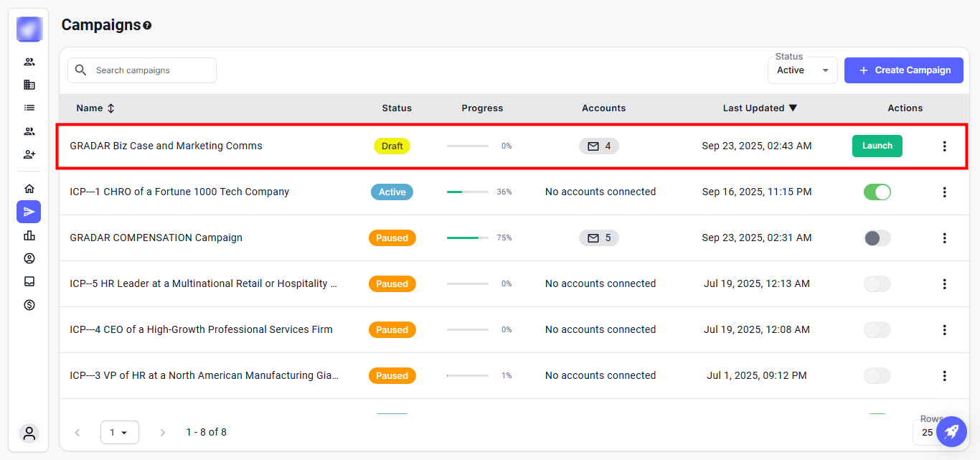Open the inbox icon in sidebar
This screenshot has height=460, width=980.
[29, 281]
